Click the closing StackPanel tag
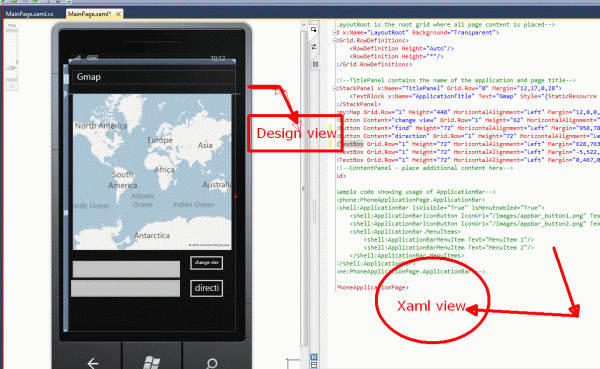The width and height of the screenshot is (600, 369). [359, 104]
